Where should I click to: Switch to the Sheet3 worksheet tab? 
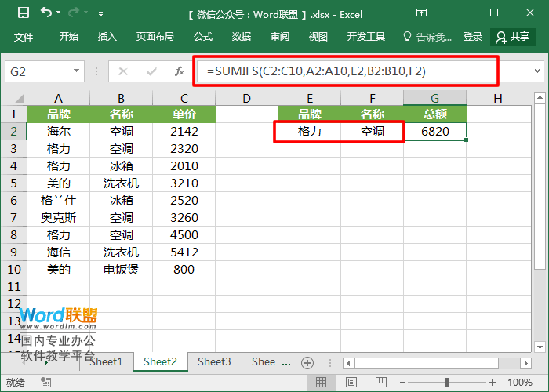click(x=214, y=361)
